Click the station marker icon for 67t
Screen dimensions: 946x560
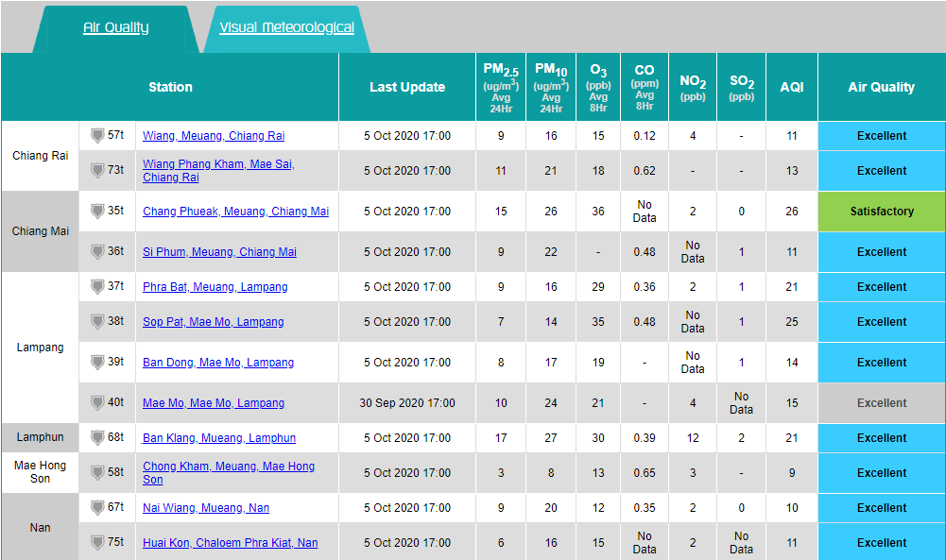[x=97, y=507]
